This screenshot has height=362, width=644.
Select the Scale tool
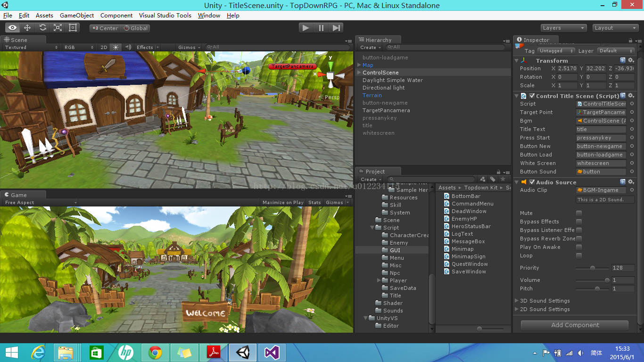[58, 28]
